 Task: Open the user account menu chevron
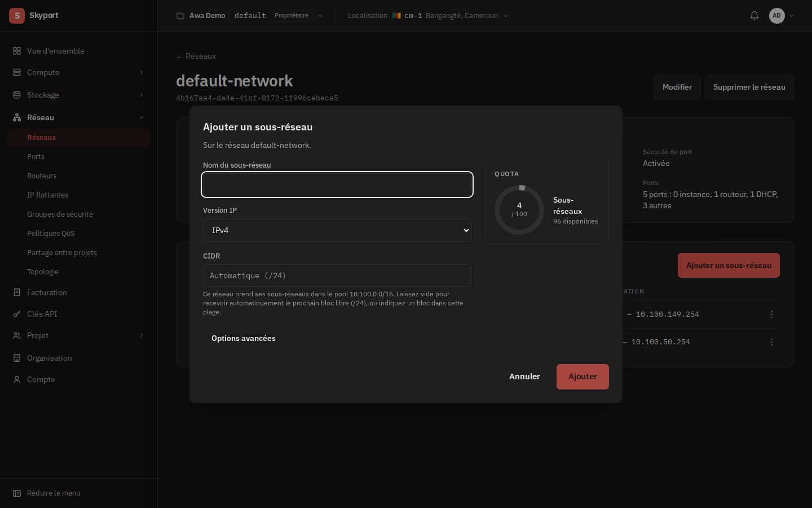coord(792,16)
